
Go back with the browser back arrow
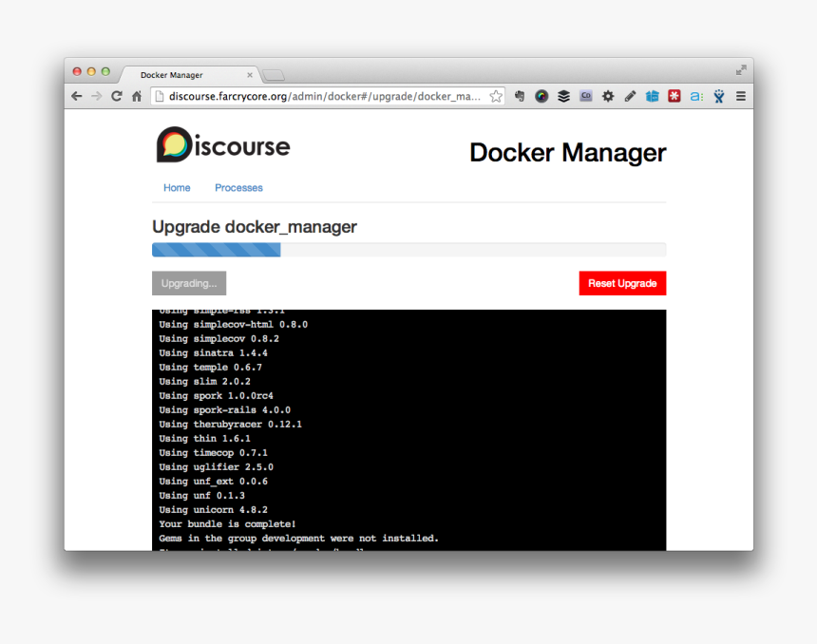point(77,96)
